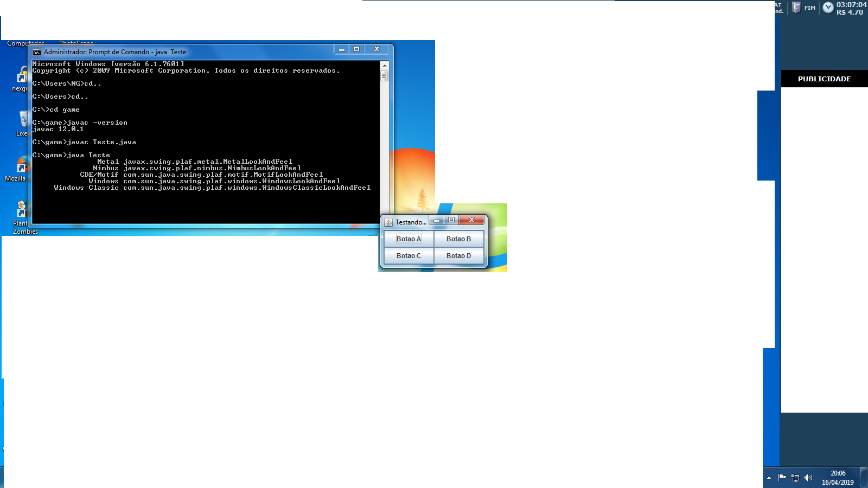Click the volume speaker tray icon
Viewport: 868px width, 488px height.
point(808,478)
